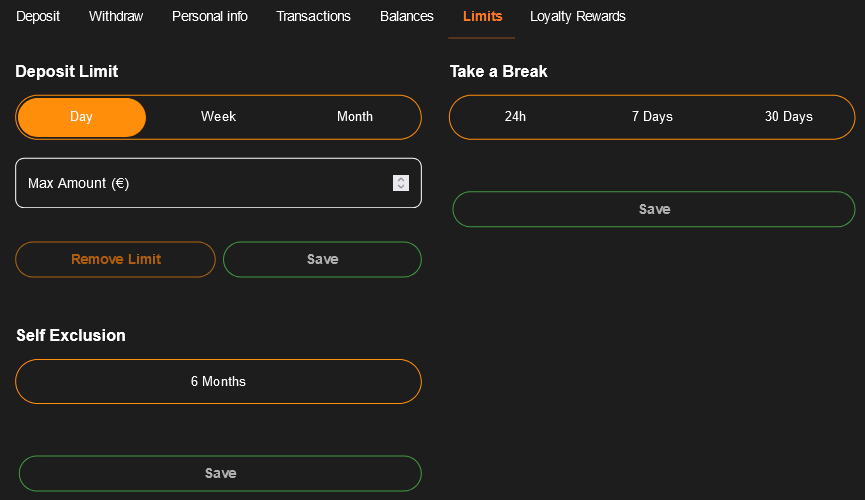Open the Balances tab
This screenshot has height=500, width=865.
tap(407, 17)
